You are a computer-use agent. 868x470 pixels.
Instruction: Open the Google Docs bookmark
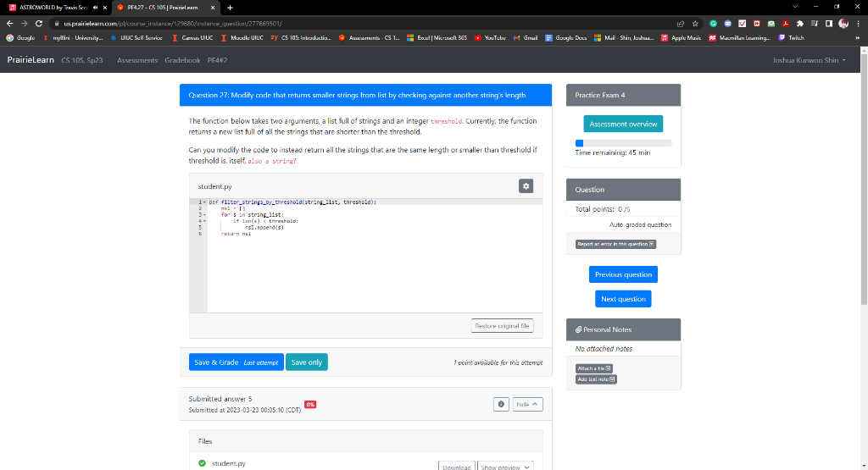click(x=565, y=37)
